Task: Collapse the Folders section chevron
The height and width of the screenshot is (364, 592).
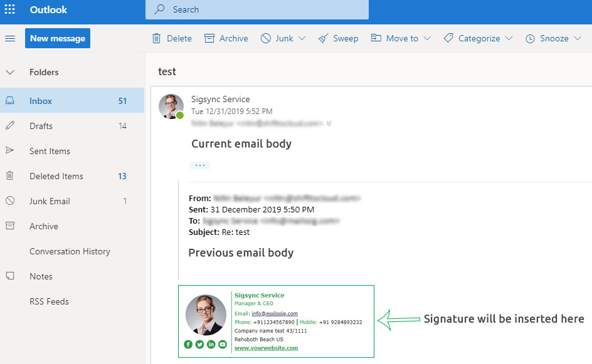Action: 10,72
